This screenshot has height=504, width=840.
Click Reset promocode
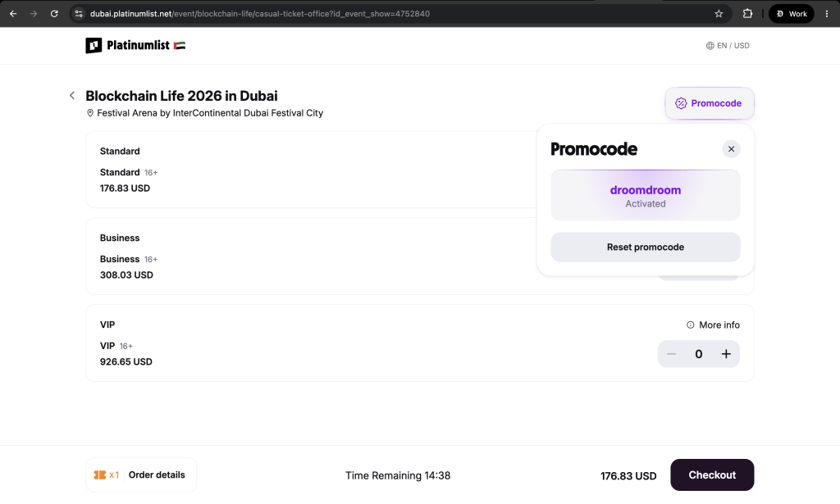[645, 247]
